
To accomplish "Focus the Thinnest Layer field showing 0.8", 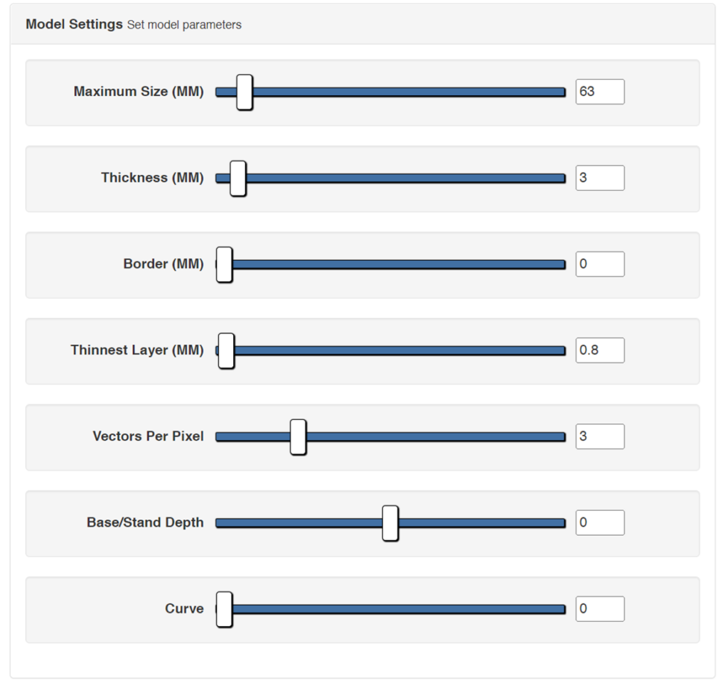I will click(600, 350).
